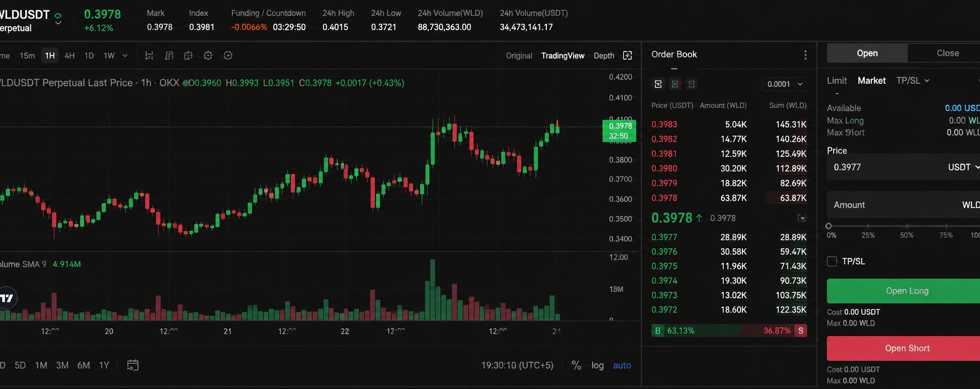Click the small chart icon beside 0.3978 mark price
Viewport: 980px width, 389px height.
(802, 218)
